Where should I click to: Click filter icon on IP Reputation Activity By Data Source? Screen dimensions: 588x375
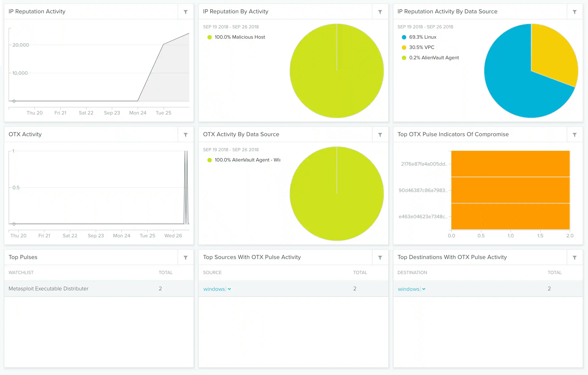coord(574,12)
